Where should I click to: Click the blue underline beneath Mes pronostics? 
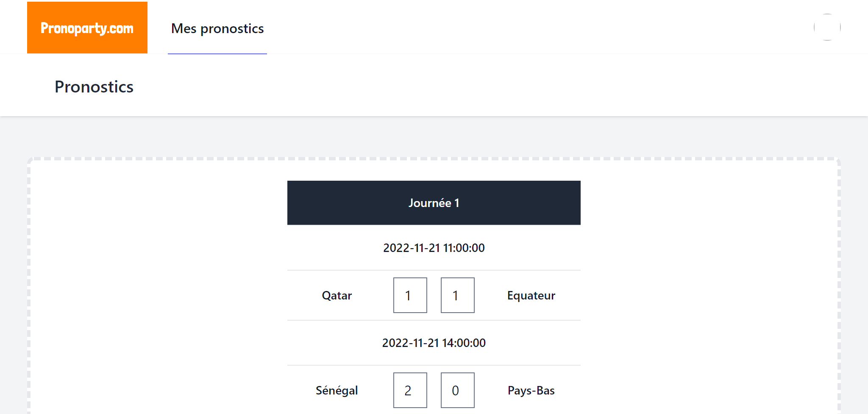217,54
